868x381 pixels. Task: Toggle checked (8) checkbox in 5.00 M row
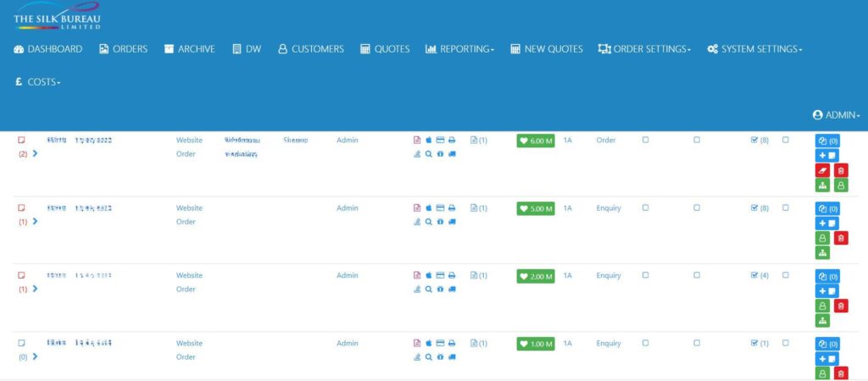754,208
